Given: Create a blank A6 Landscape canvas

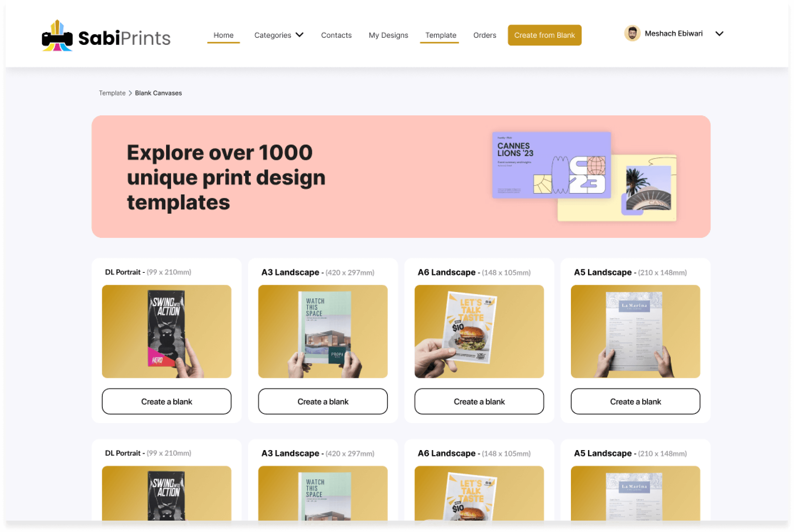Looking at the screenshot, I should click(x=479, y=401).
